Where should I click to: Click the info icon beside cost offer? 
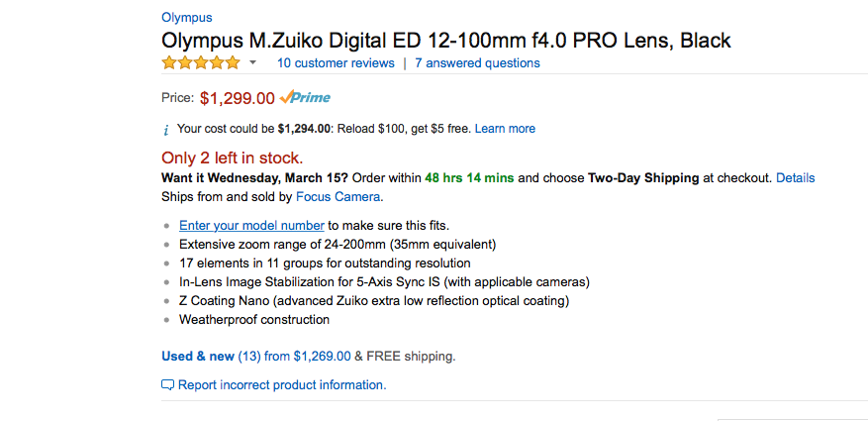click(166, 130)
